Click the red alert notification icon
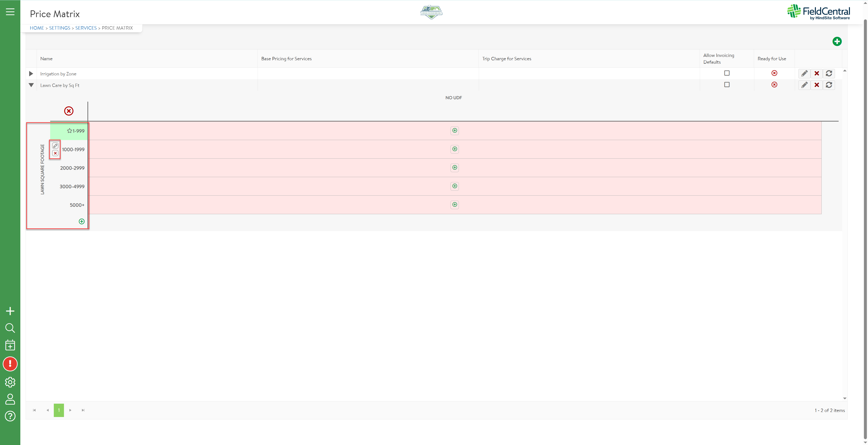The width and height of the screenshot is (868, 445). 10,364
